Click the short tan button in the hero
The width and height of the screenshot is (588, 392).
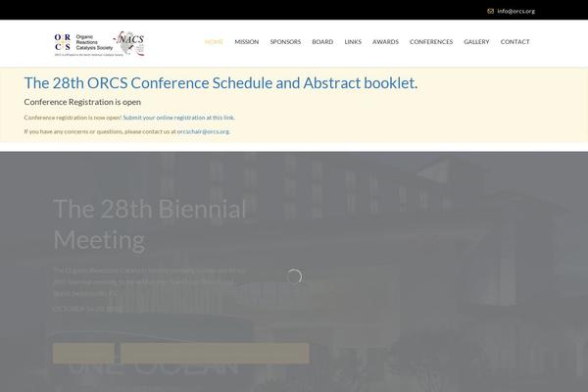(83, 353)
